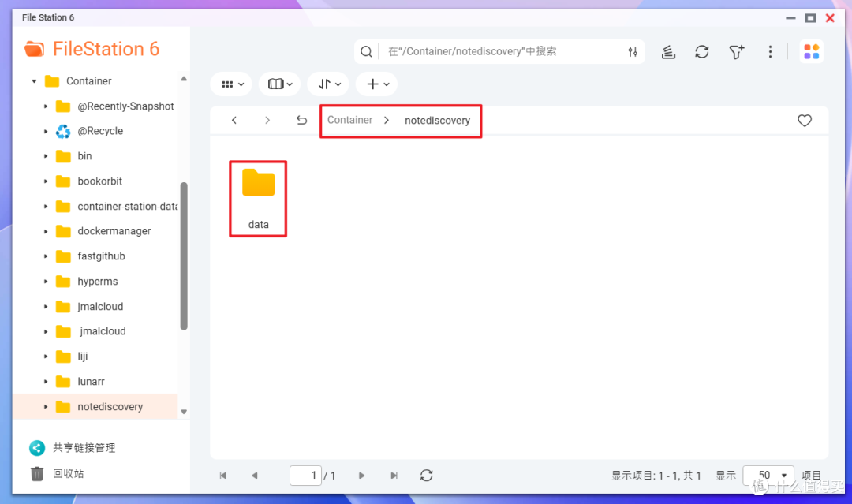Open 回收站 recycle bin link
This screenshot has height=504, width=852.
pyautogui.click(x=69, y=473)
